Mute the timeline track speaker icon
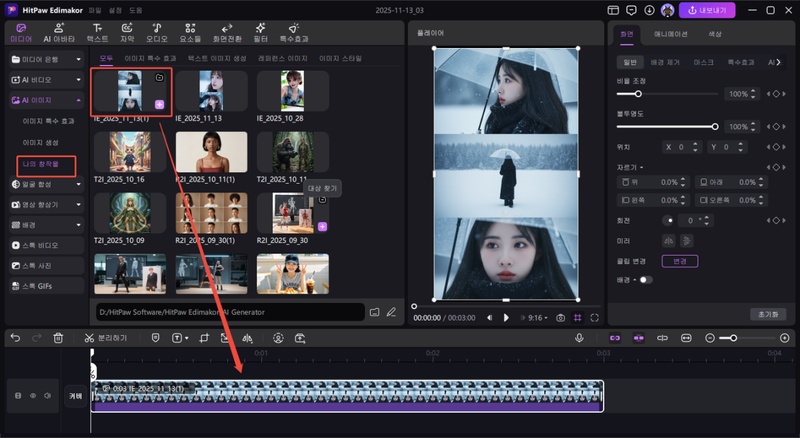The height and width of the screenshot is (438, 800). (46, 396)
